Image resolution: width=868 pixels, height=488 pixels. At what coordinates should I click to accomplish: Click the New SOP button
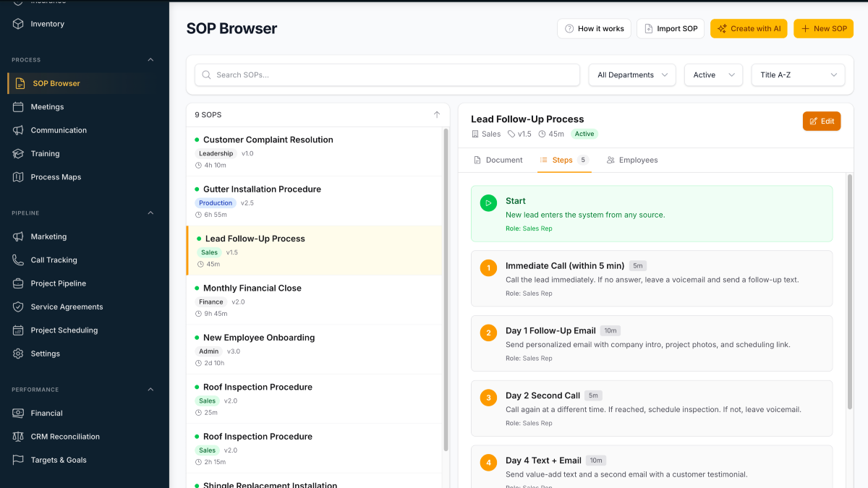[x=823, y=28]
